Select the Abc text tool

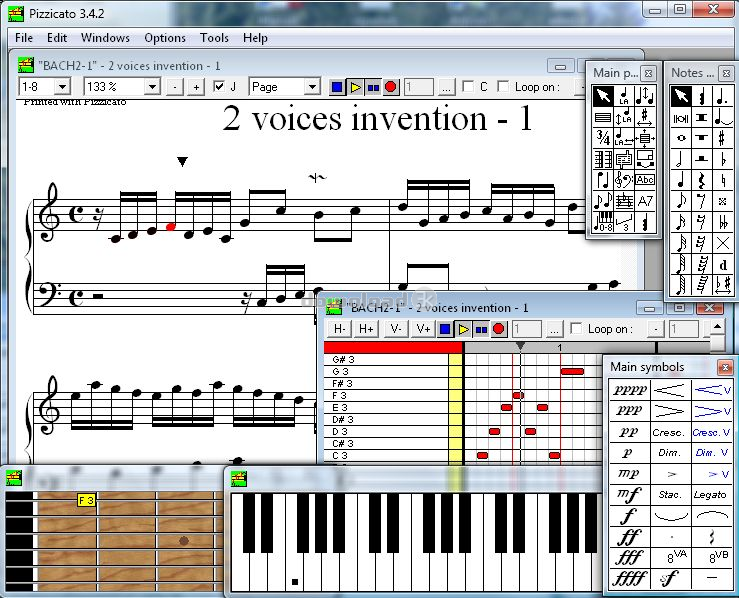coord(645,180)
